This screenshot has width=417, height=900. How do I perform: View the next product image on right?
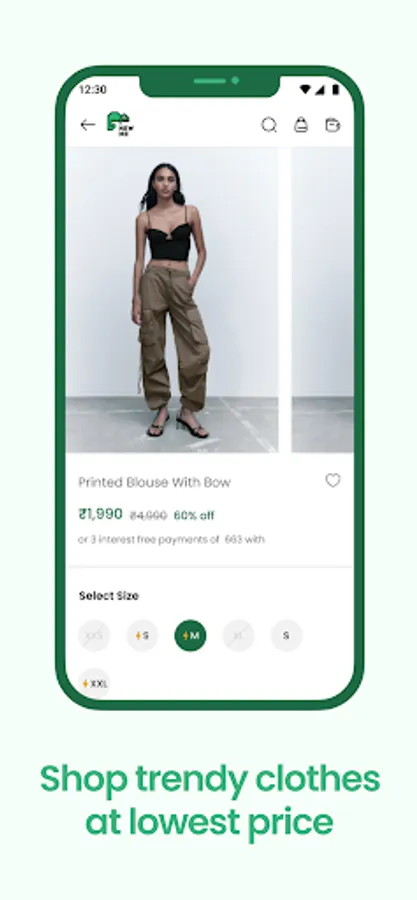pos(322,300)
